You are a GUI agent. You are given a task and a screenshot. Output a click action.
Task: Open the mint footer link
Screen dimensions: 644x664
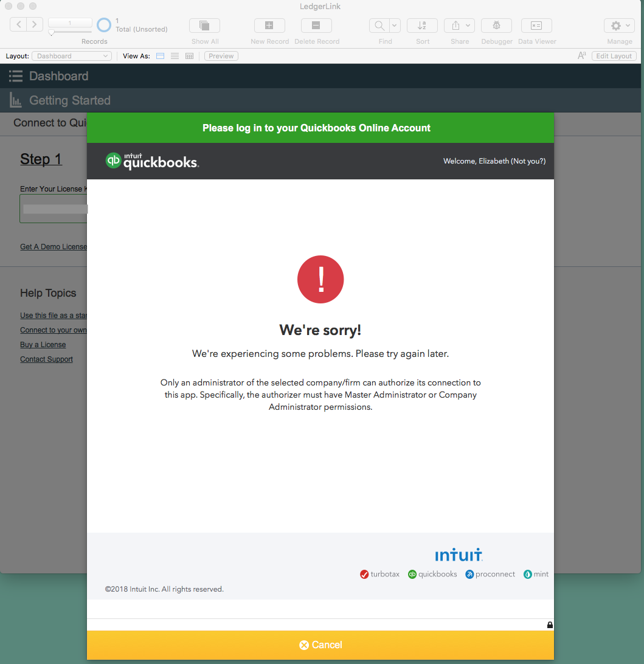pyautogui.click(x=536, y=574)
